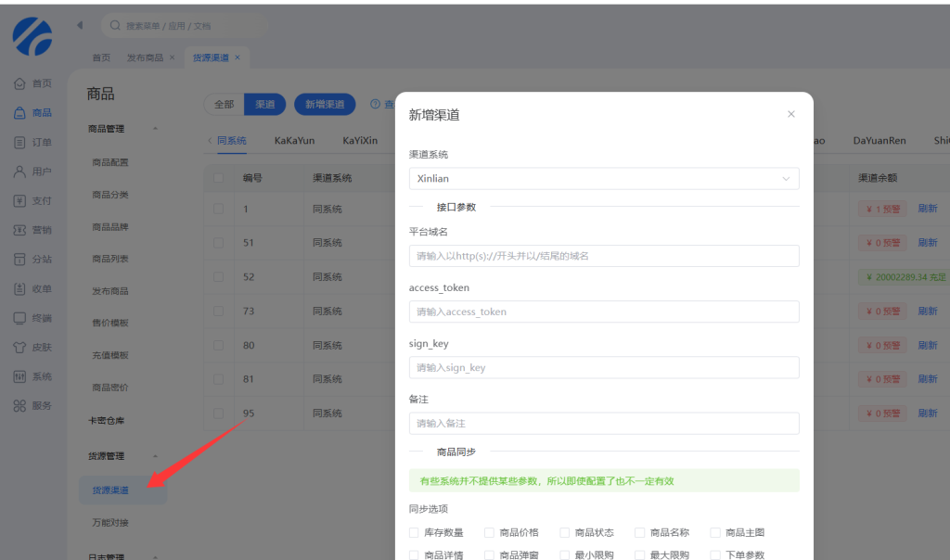This screenshot has width=950, height=560.
Task: Collapse the 商品管理 menu group
Action: [155, 129]
